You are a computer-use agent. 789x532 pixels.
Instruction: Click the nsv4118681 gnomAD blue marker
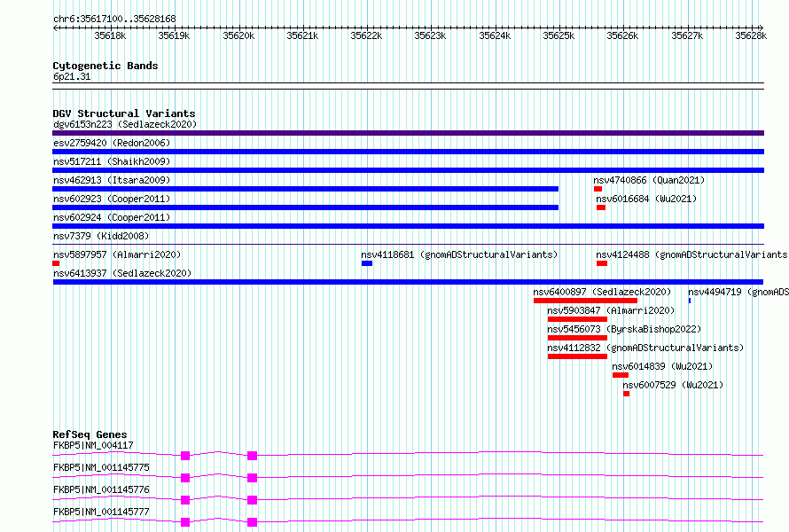367,263
